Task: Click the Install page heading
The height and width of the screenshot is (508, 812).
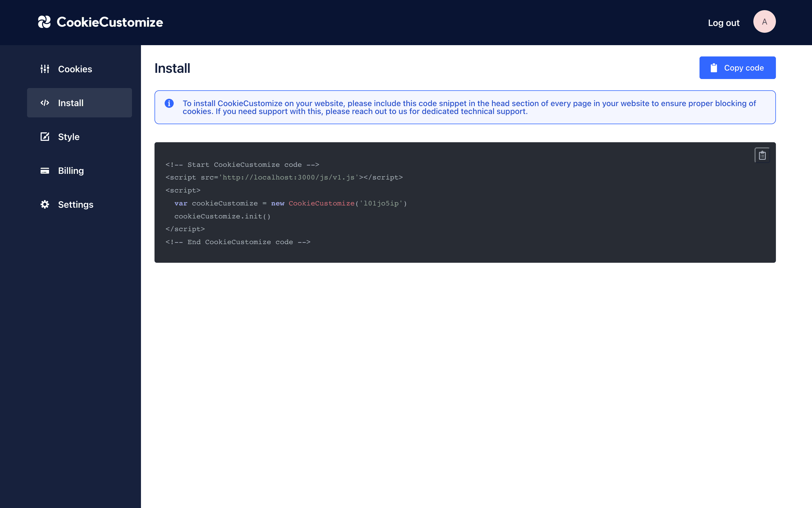Action: (x=172, y=68)
